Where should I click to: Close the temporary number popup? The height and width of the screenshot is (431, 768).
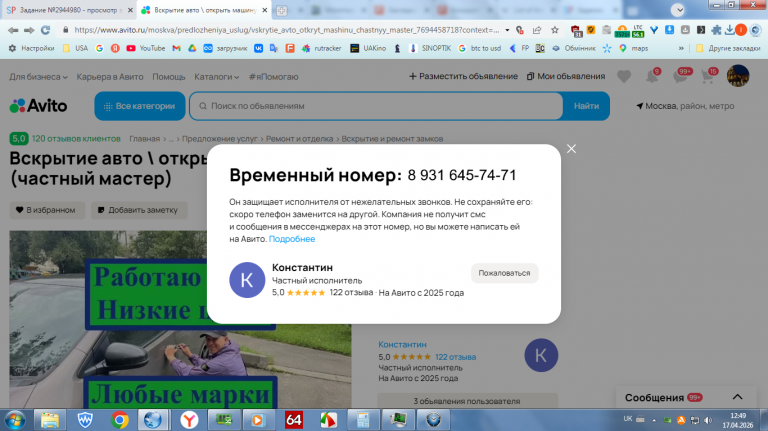point(571,149)
